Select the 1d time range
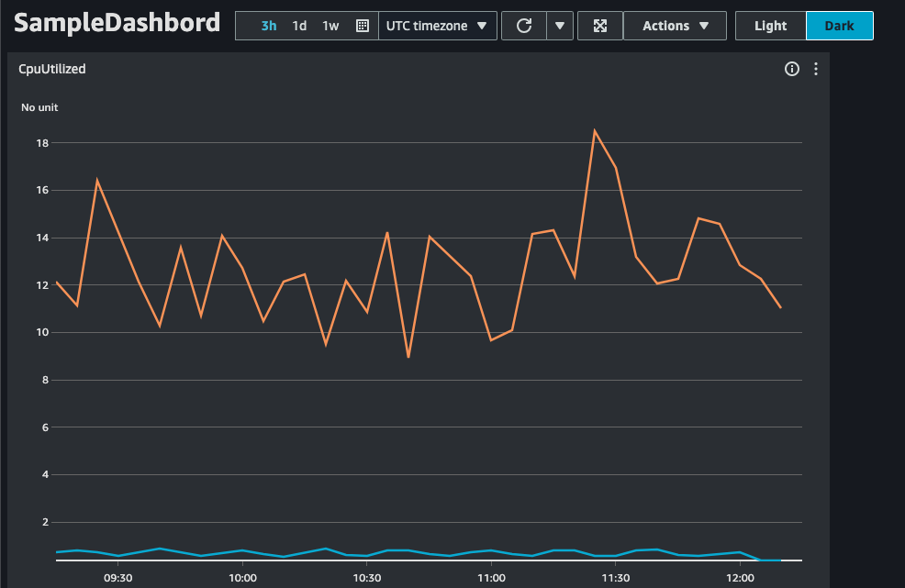905x588 pixels. (299, 26)
